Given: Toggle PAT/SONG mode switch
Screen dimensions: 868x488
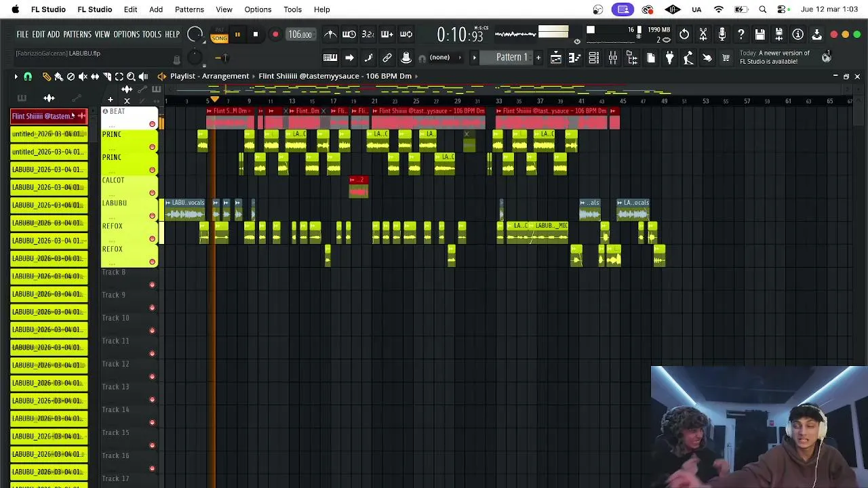Looking at the screenshot, I should coord(219,35).
